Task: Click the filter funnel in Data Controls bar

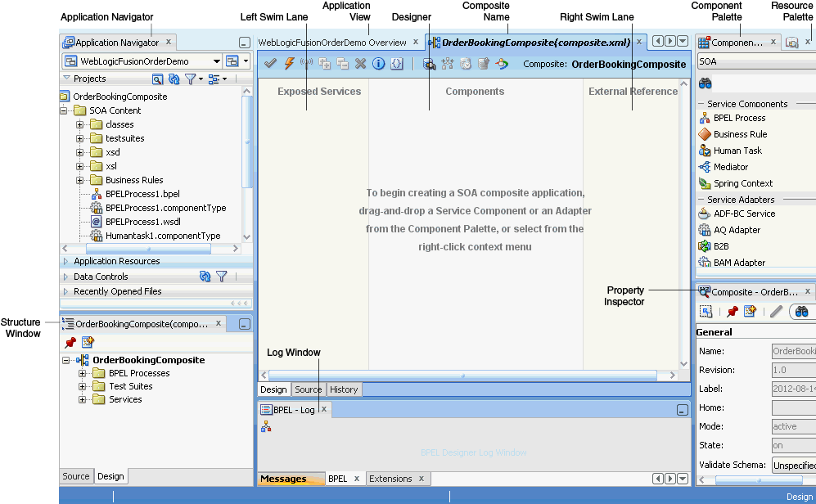Action: (221, 277)
